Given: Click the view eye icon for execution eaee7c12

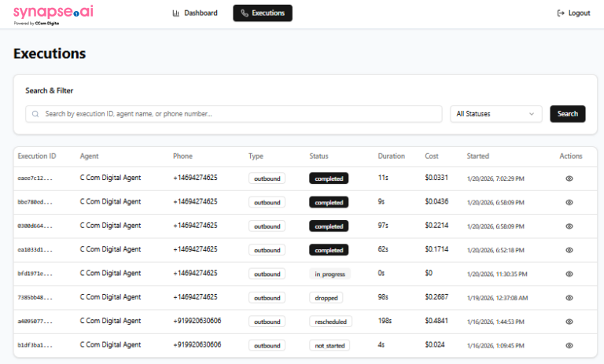Looking at the screenshot, I should 569,178.
